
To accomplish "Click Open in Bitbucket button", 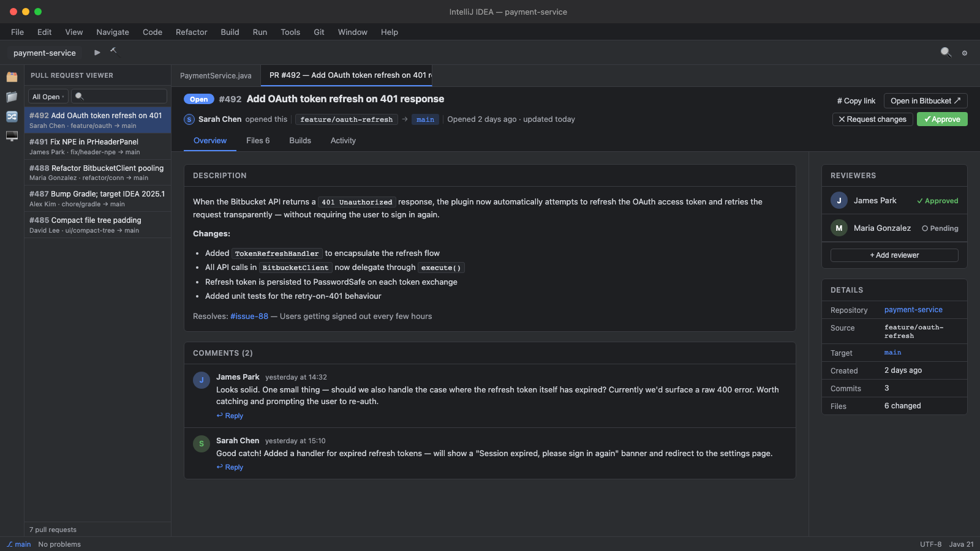I will tap(925, 101).
